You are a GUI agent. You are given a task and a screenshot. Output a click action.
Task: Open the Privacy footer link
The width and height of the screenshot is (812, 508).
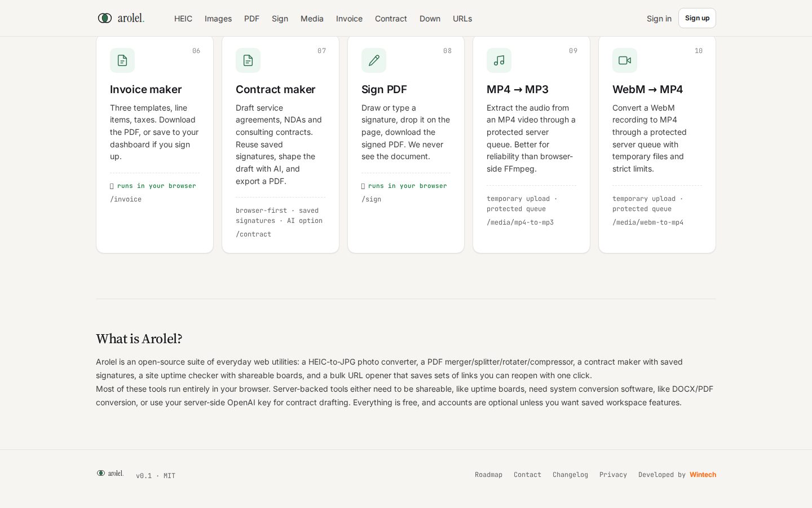pyautogui.click(x=613, y=475)
